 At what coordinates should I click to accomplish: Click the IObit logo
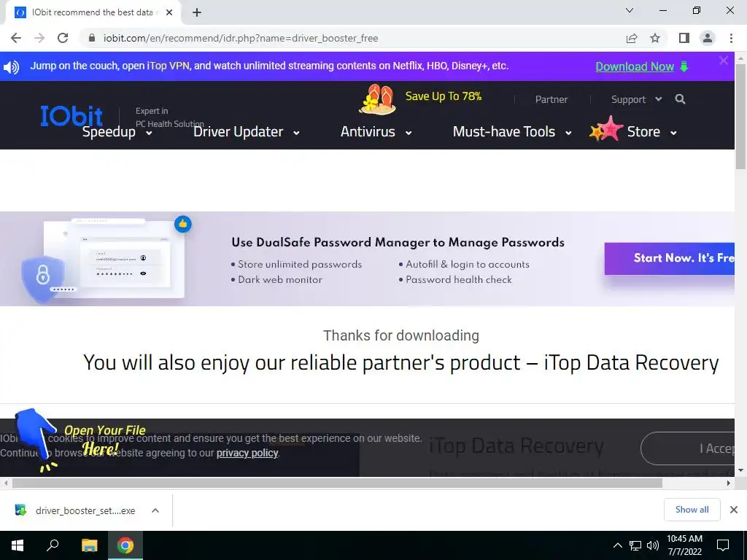[x=71, y=116]
